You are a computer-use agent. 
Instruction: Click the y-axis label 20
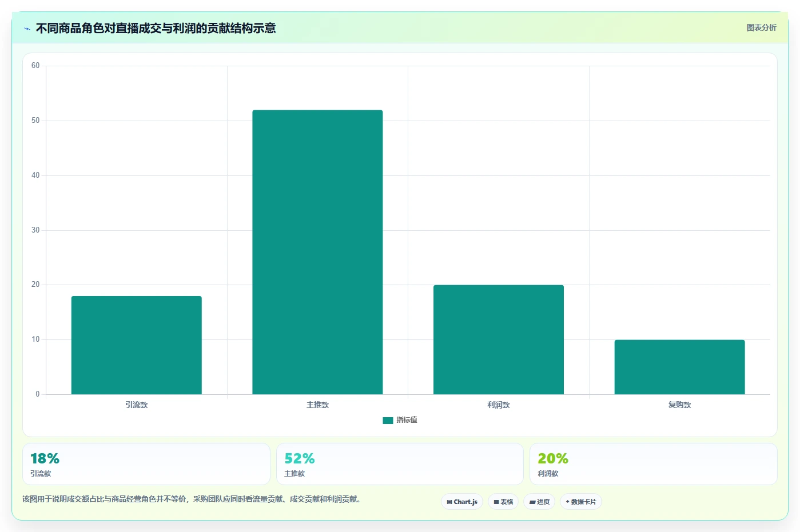(35, 285)
